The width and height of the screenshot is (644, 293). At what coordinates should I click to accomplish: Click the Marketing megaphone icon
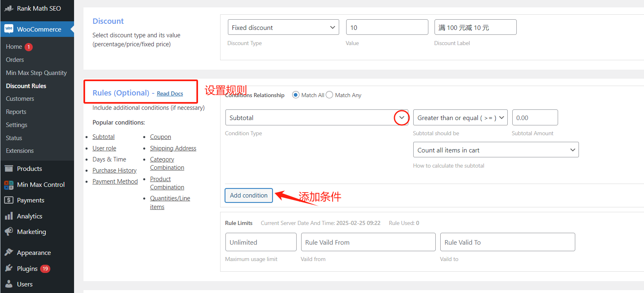(x=9, y=232)
